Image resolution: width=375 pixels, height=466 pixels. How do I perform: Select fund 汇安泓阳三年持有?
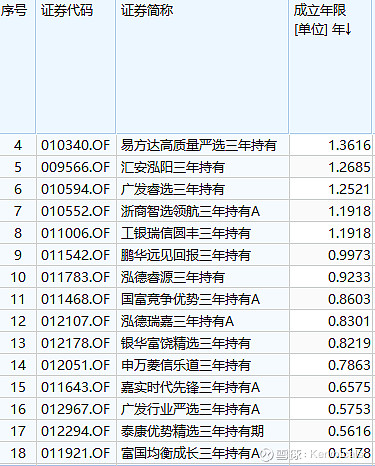[x=172, y=167]
